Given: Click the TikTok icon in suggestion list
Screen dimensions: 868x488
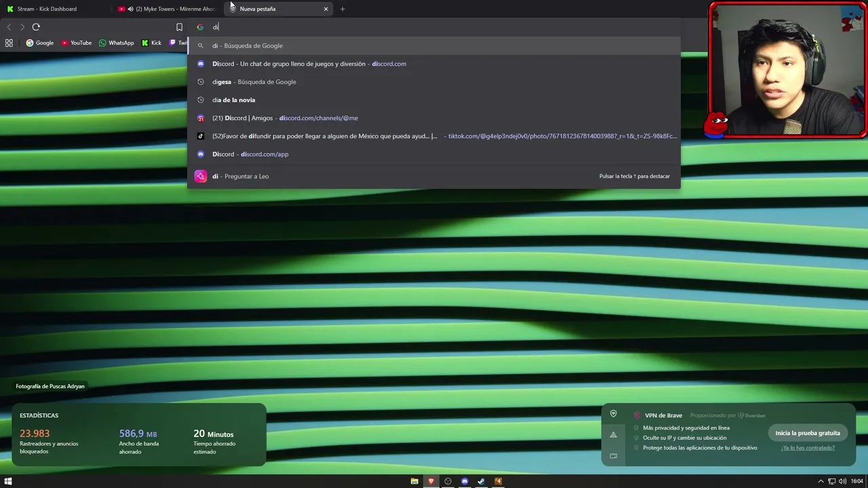Looking at the screenshot, I should point(201,136).
